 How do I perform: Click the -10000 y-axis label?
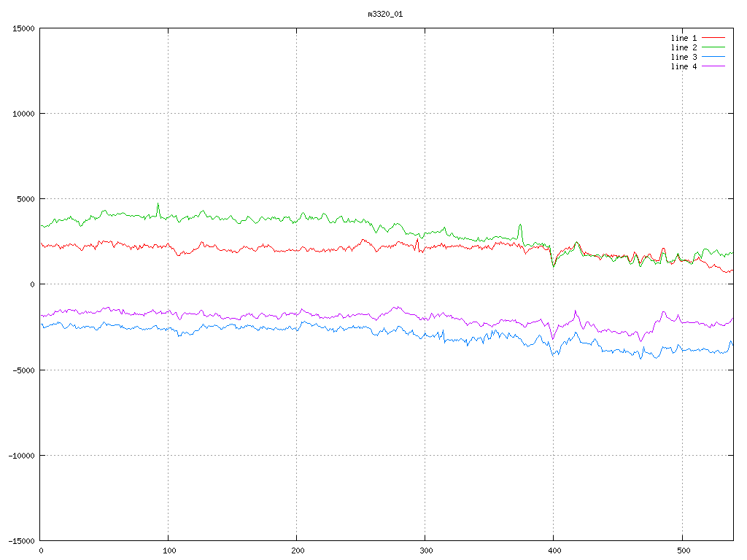(x=21, y=456)
